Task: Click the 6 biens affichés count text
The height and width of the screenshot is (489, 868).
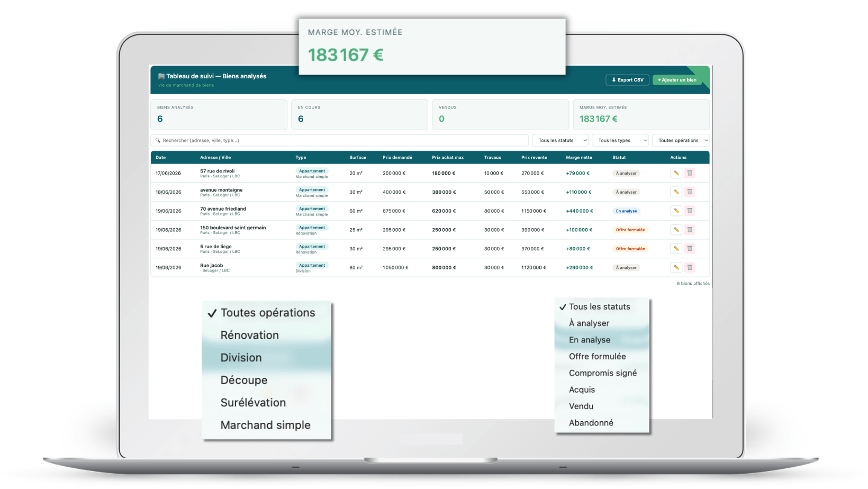Action: [x=693, y=284]
